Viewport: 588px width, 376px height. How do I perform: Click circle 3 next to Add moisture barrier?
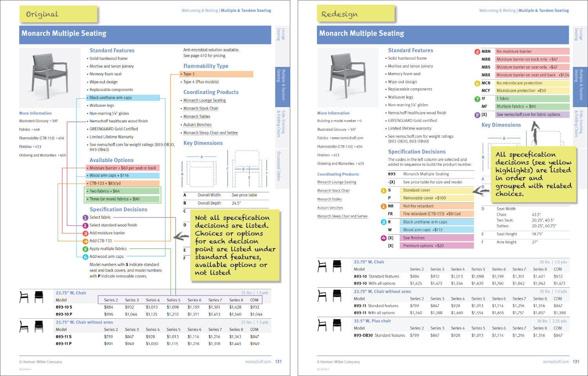[x=85, y=233]
